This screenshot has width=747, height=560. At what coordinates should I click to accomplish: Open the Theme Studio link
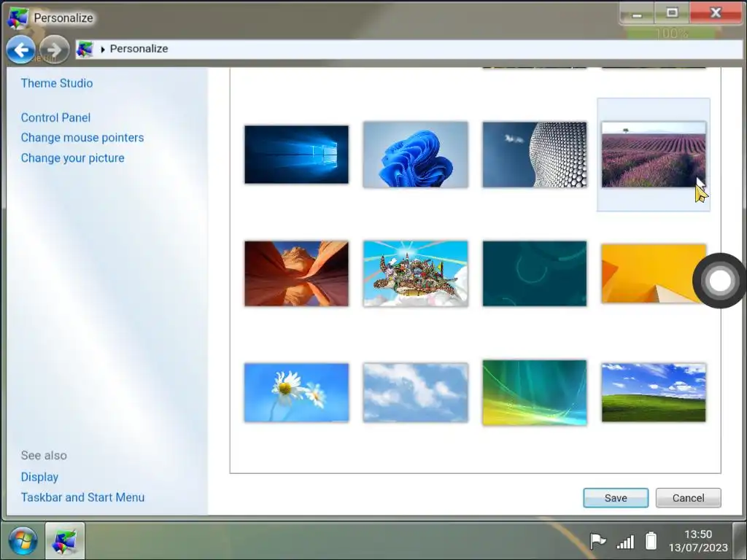[57, 83]
